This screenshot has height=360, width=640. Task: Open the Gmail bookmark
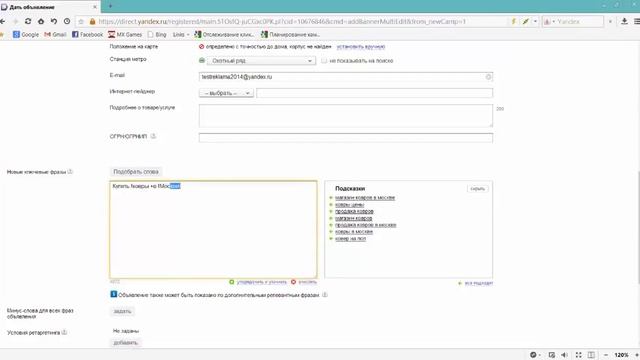pos(55,35)
